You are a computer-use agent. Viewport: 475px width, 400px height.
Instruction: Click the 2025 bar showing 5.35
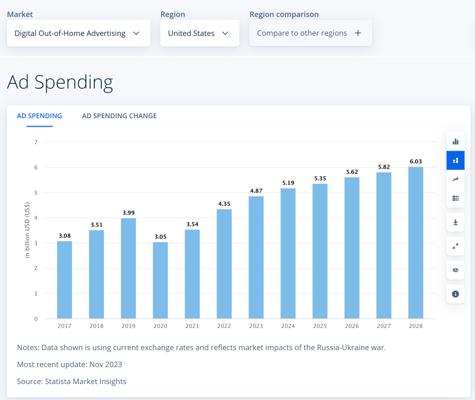tap(320, 251)
